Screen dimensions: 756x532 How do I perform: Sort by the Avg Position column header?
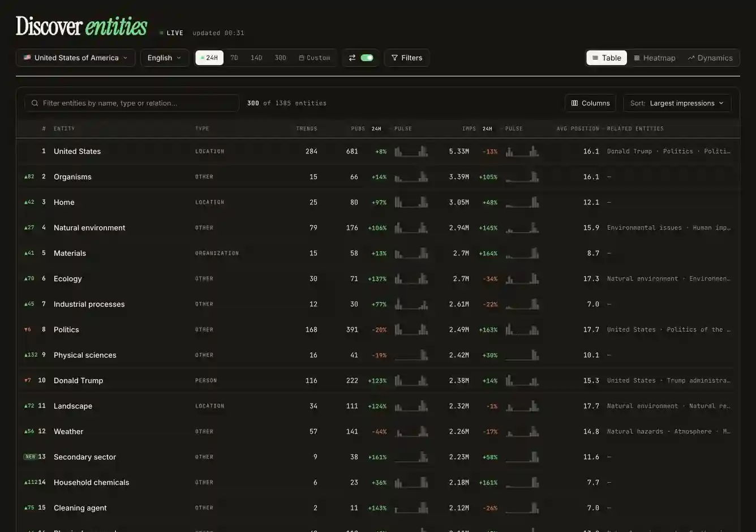pos(578,128)
